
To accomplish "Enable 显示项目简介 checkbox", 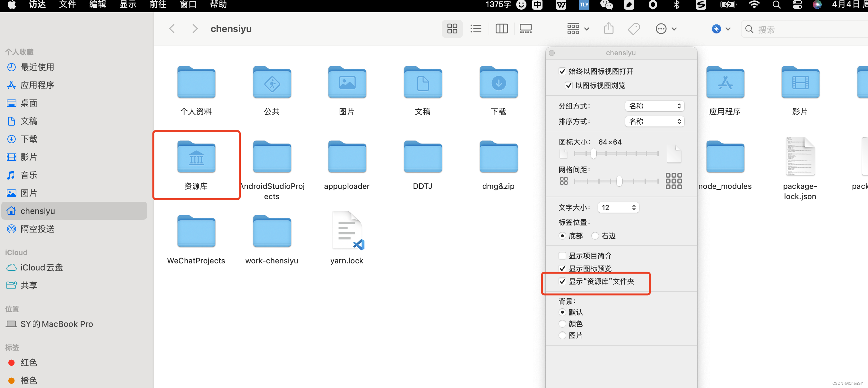I will [x=562, y=256].
